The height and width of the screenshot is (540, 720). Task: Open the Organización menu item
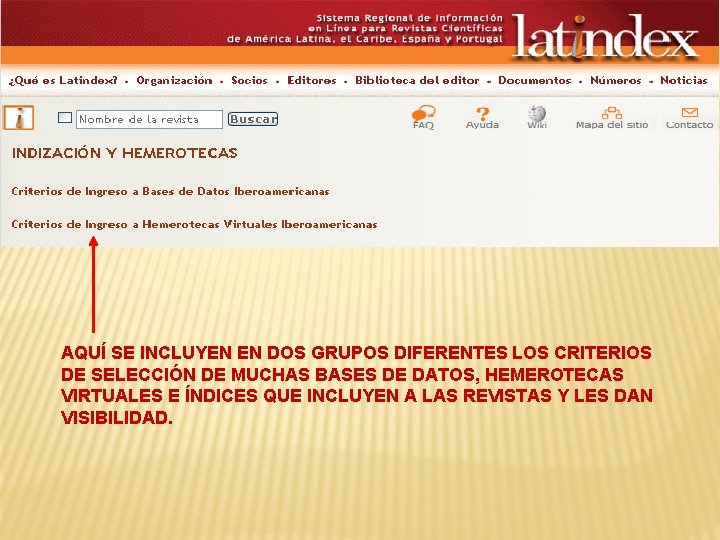pos(174,80)
